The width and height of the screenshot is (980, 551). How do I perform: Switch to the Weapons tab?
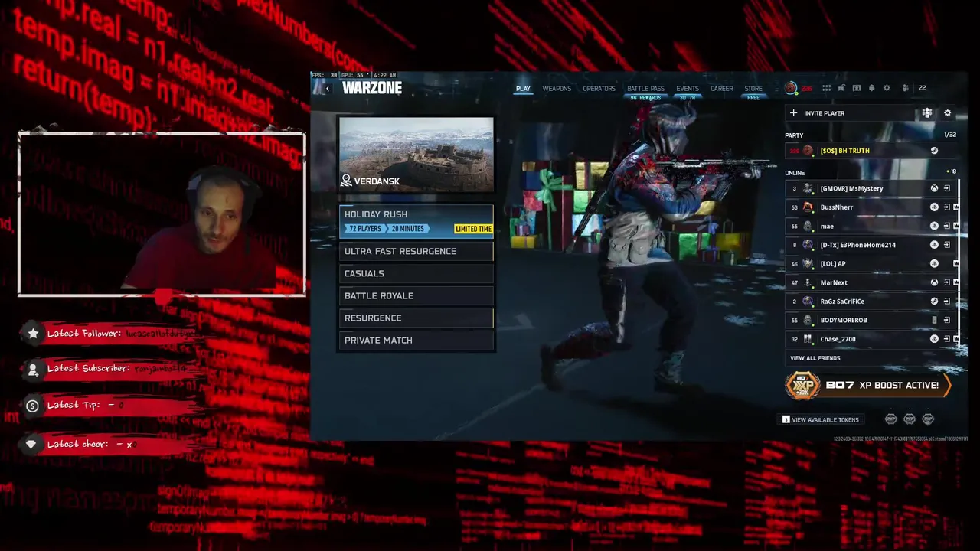(557, 89)
